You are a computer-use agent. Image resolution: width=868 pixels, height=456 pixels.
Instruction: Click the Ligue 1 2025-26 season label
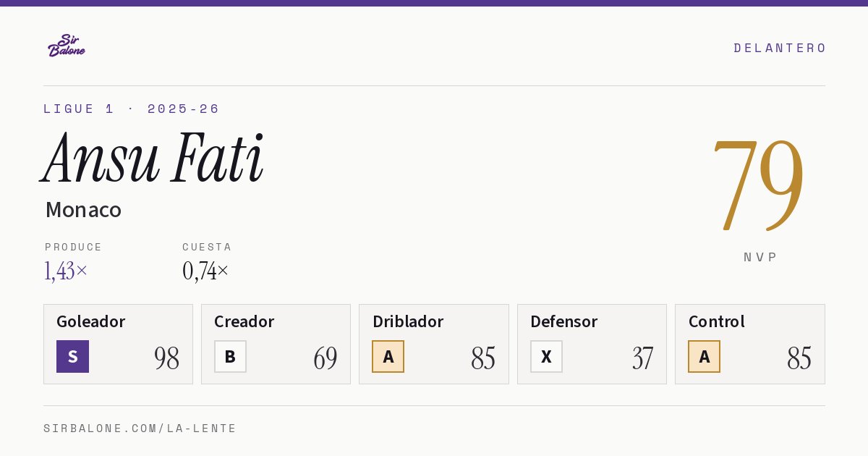tap(132, 109)
